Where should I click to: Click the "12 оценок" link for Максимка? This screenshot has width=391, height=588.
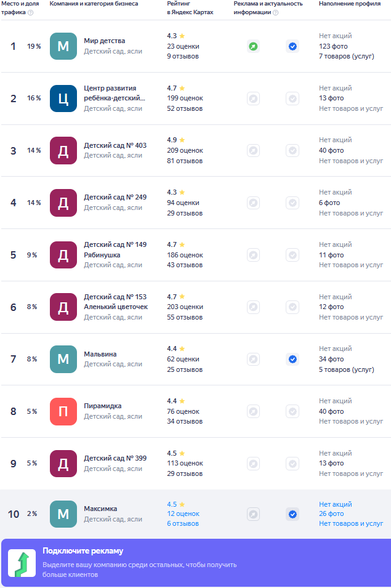(183, 513)
